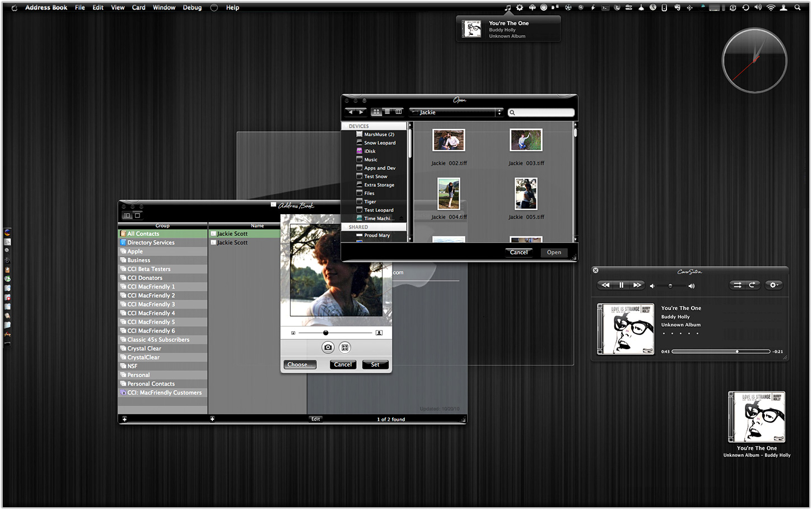812x510 pixels.
Task: Select the Jackie 003.tiff thumbnail
Action: [x=526, y=140]
